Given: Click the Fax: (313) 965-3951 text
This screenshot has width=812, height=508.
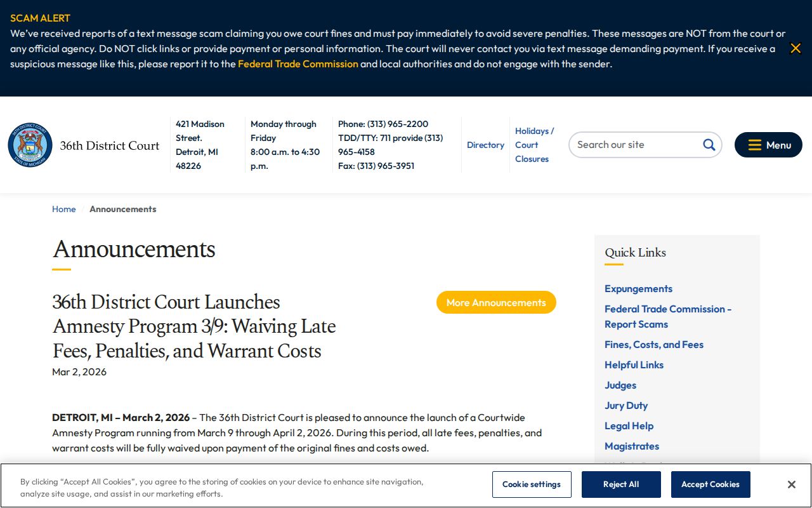Looking at the screenshot, I should click(376, 166).
